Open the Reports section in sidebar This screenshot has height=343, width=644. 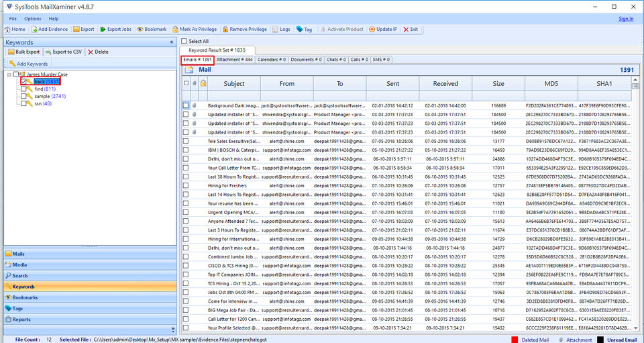(x=21, y=320)
